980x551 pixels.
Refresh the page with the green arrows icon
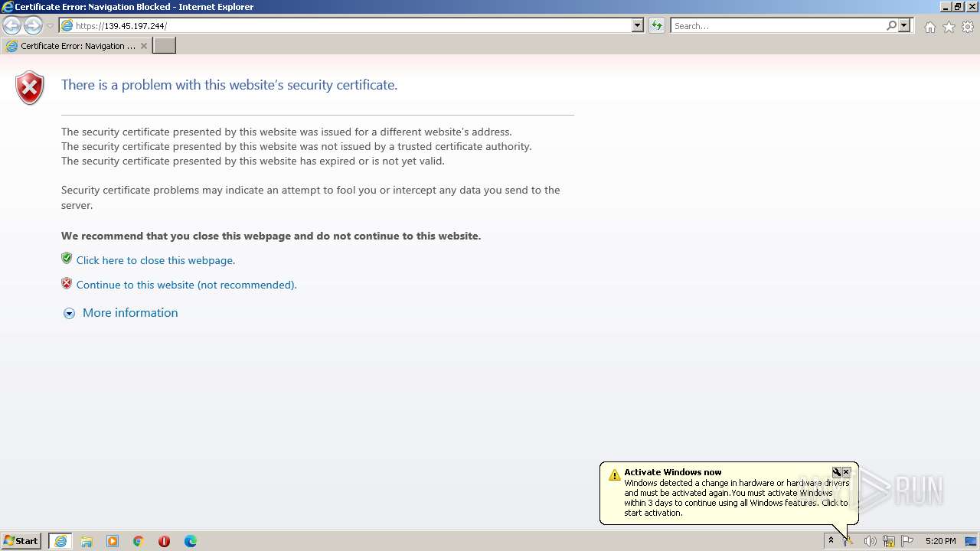click(x=657, y=25)
